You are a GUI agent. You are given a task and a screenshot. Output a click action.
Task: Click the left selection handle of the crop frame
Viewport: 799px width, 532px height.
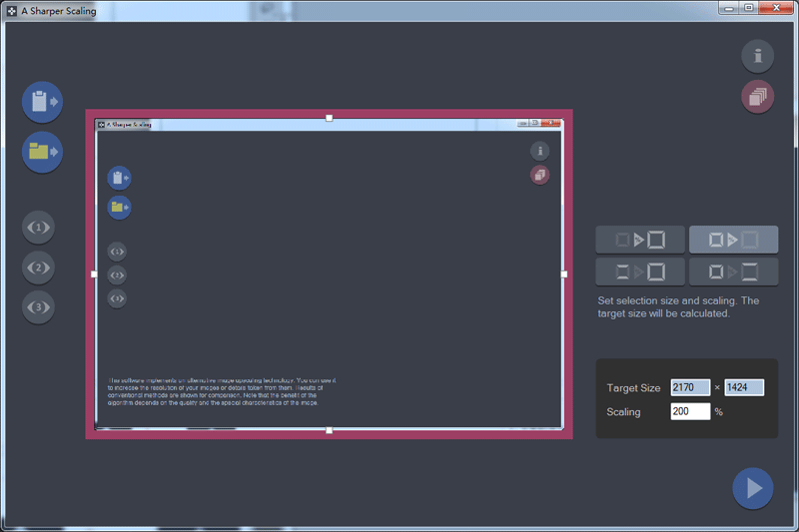tap(94, 274)
